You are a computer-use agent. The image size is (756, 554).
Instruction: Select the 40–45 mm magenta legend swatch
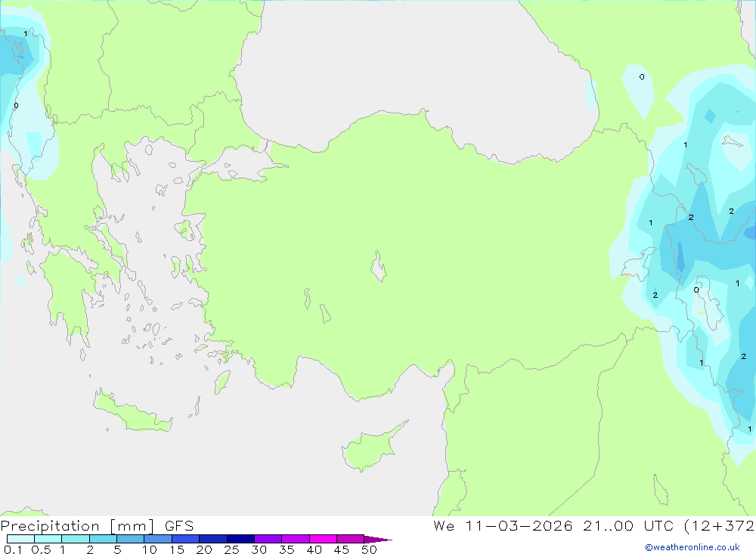(x=323, y=539)
